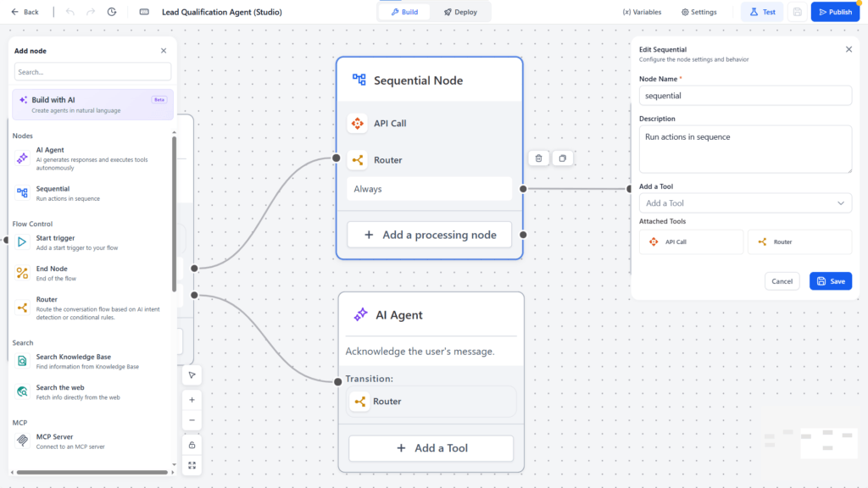Add a Start trigger node
This screenshot has width=868, height=488.
pyautogui.click(x=92, y=242)
